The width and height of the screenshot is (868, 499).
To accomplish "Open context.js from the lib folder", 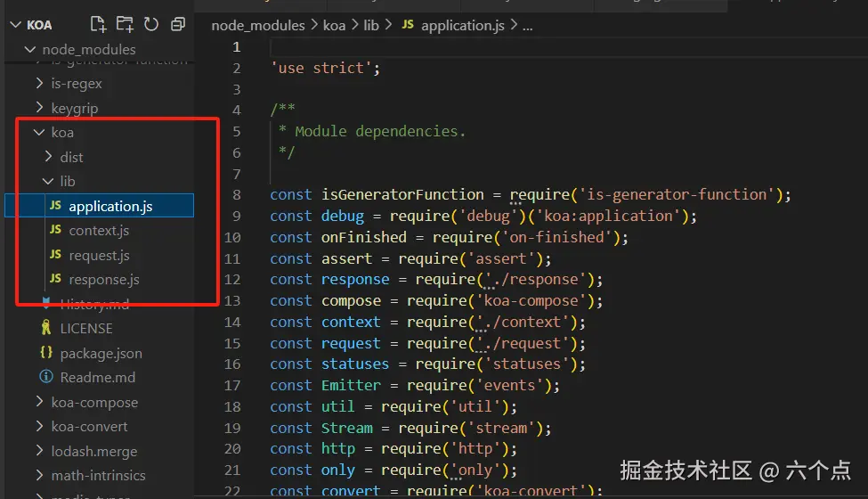I will coord(99,231).
